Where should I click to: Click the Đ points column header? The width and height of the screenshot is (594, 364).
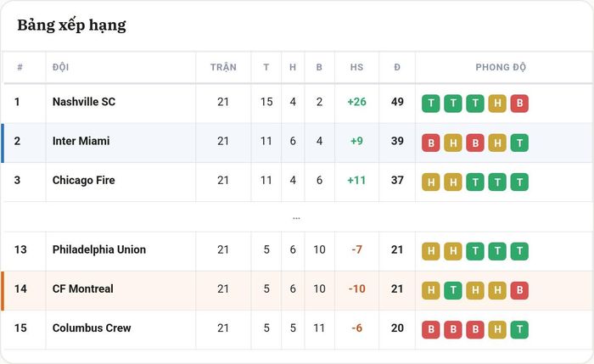[397, 67]
